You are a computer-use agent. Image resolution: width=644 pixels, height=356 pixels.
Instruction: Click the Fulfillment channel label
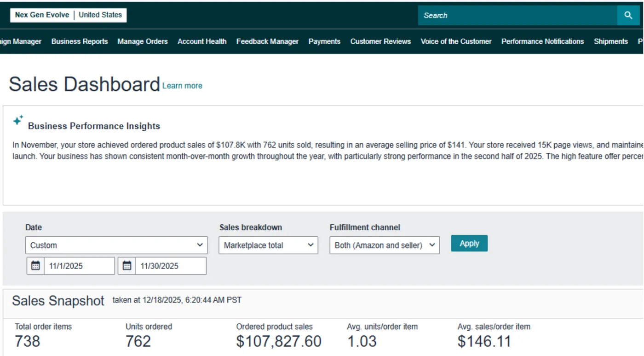click(365, 228)
